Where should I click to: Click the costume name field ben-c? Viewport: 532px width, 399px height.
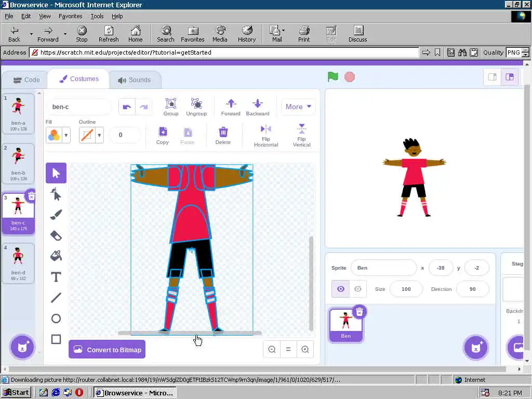[79, 107]
